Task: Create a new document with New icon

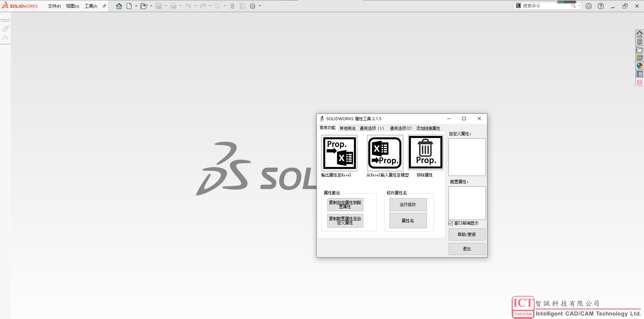Action: click(x=129, y=6)
